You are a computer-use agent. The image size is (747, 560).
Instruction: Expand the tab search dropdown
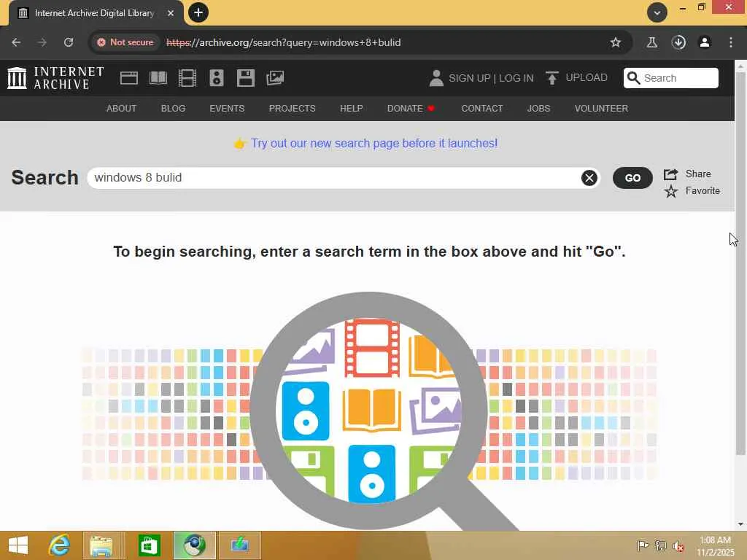(x=657, y=12)
